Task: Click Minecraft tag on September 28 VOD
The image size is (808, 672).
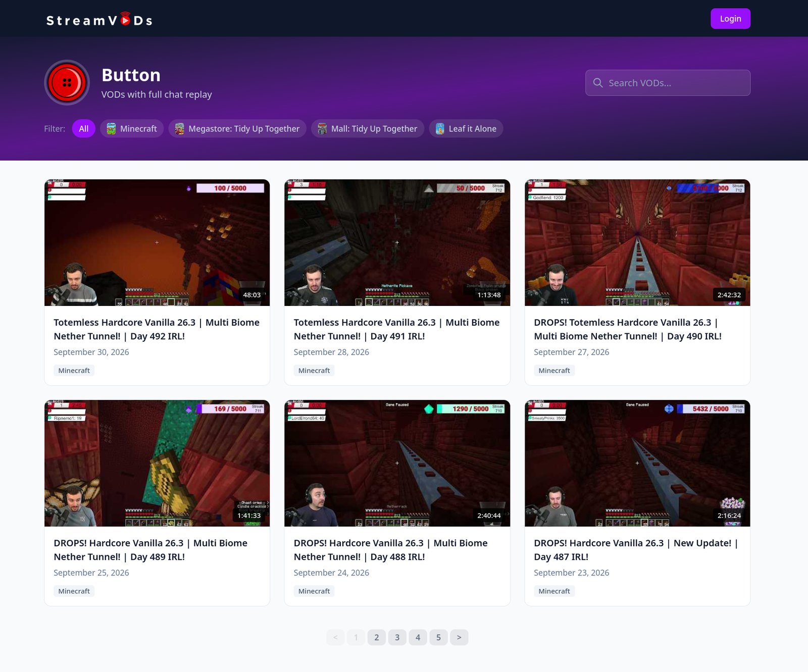Action: (314, 371)
